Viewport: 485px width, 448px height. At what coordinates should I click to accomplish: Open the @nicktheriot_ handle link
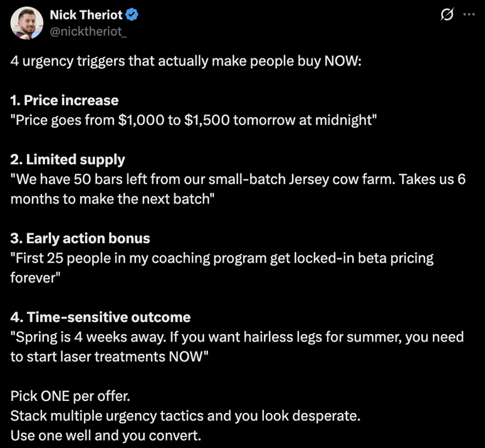88,31
